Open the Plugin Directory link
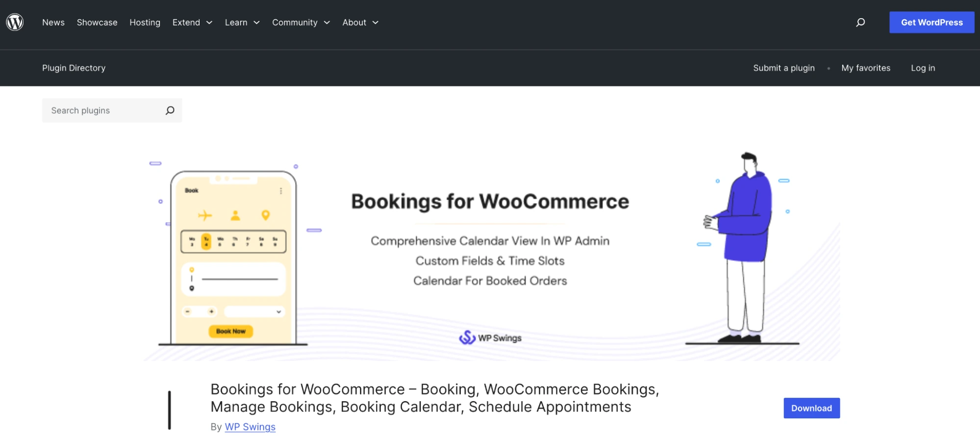980x437 pixels. [74, 68]
